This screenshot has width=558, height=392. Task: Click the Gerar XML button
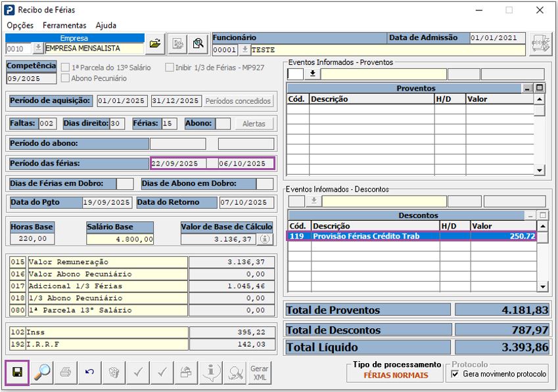pyautogui.click(x=260, y=372)
